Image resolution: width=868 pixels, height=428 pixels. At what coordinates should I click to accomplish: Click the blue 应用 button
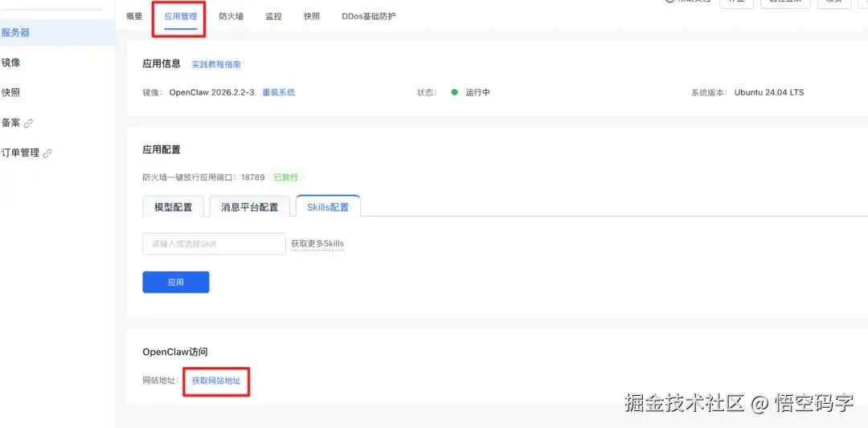176,282
